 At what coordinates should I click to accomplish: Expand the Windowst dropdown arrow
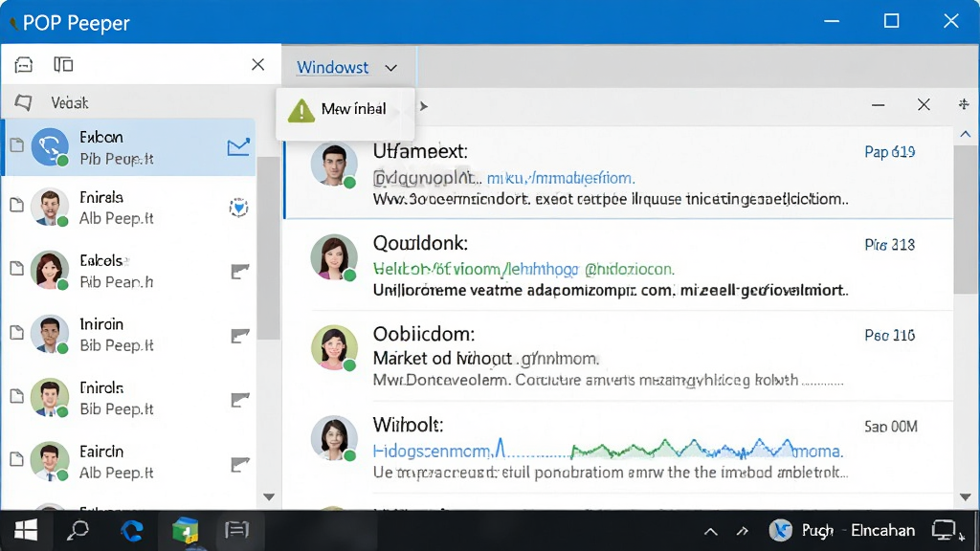391,68
